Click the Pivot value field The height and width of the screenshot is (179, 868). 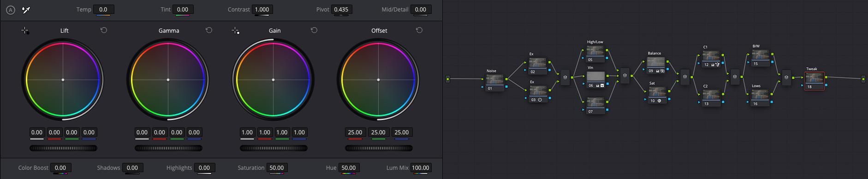pos(341,9)
